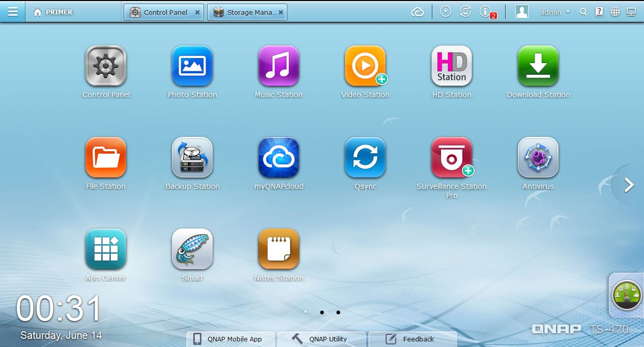Open HD Station app
Viewport: 644px width, 347px height.
pos(452,66)
